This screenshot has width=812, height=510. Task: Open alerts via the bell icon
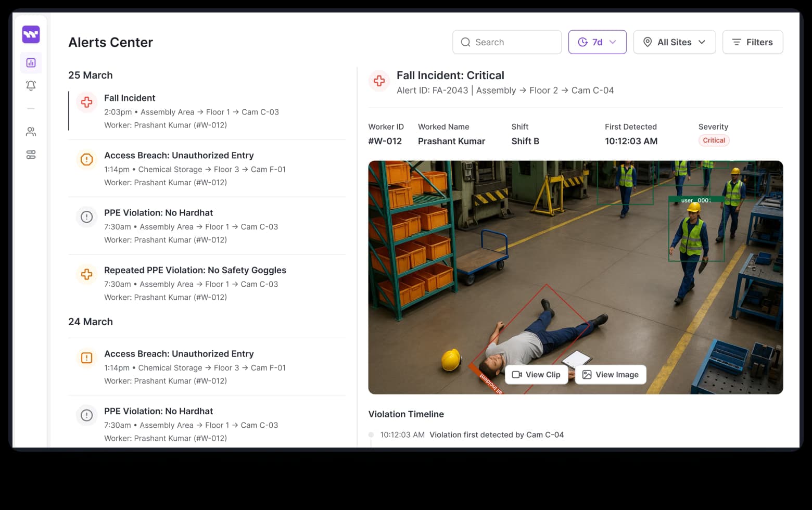pos(31,85)
